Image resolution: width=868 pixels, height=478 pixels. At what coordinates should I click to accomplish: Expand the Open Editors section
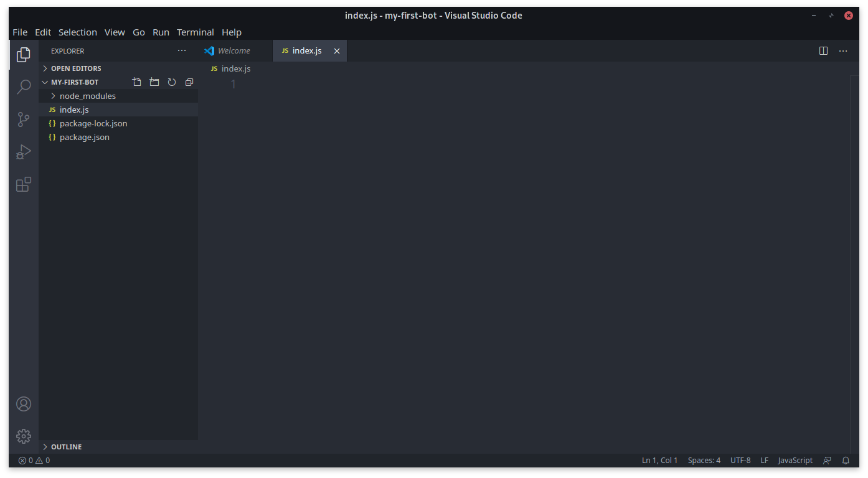118,68
